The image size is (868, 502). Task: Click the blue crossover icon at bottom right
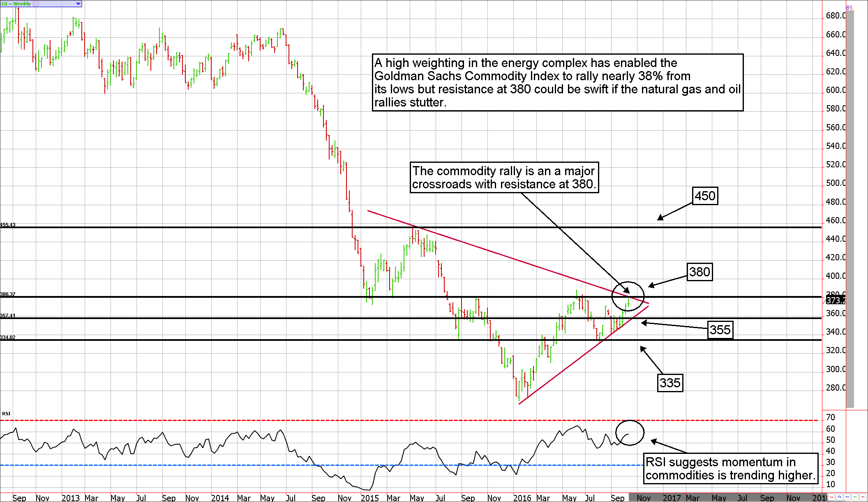tap(847, 497)
